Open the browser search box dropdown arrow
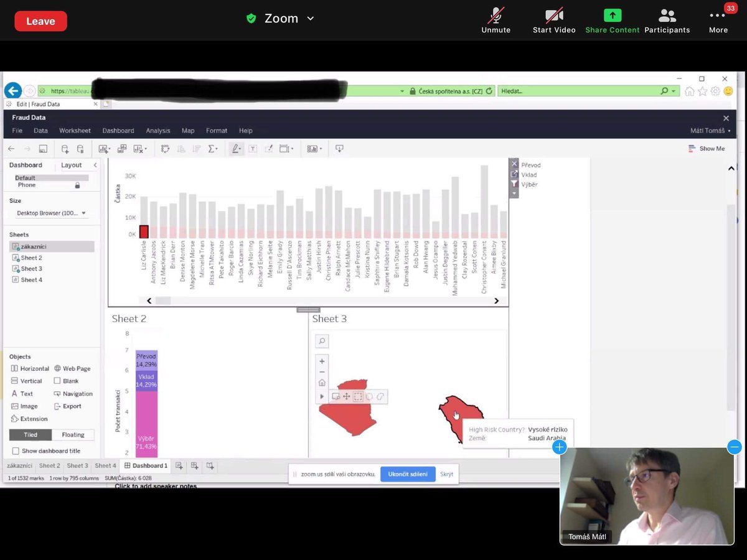This screenshot has height=560, width=747. [x=674, y=91]
